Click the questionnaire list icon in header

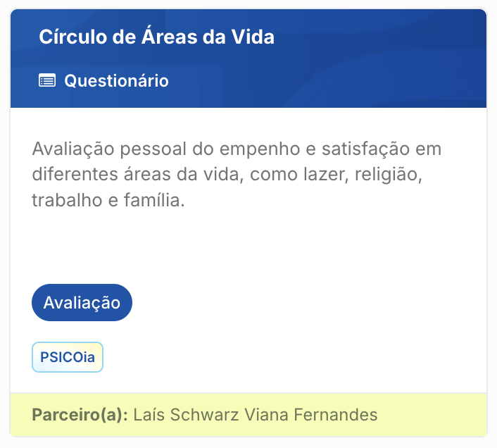(x=46, y=81)
